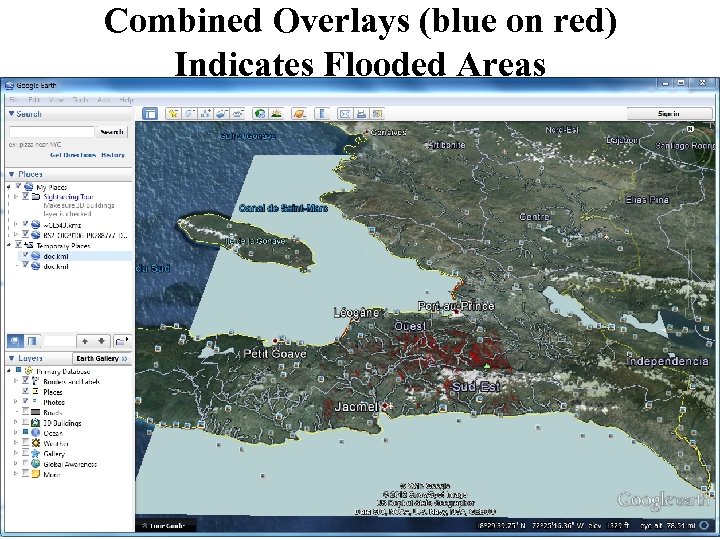
Task: Click the Places panel split-view icon
Action: 32,341
